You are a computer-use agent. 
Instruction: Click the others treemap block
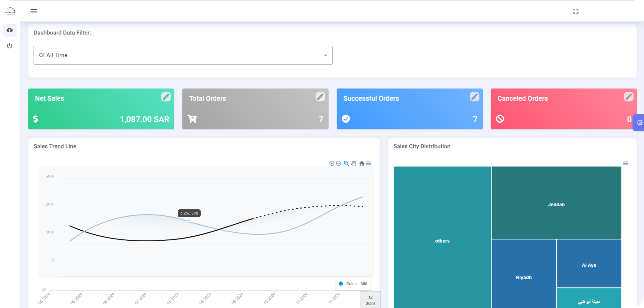(x=442, y=237)
